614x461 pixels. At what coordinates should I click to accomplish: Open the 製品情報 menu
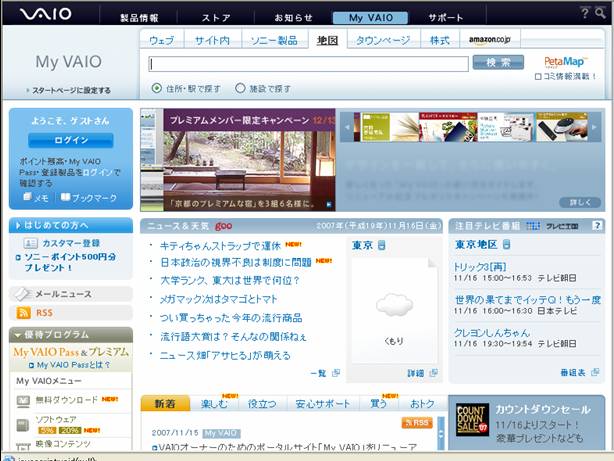pos(139,18)
